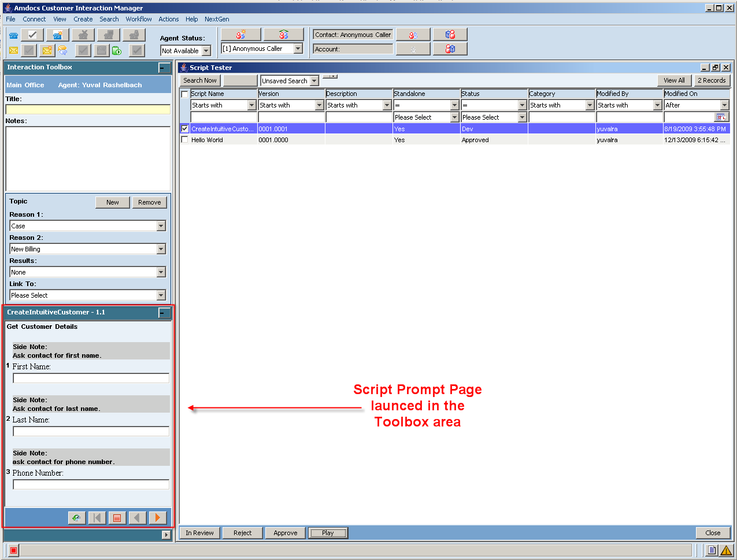Click the new email envelope icon with star

[x=47, y=51]
